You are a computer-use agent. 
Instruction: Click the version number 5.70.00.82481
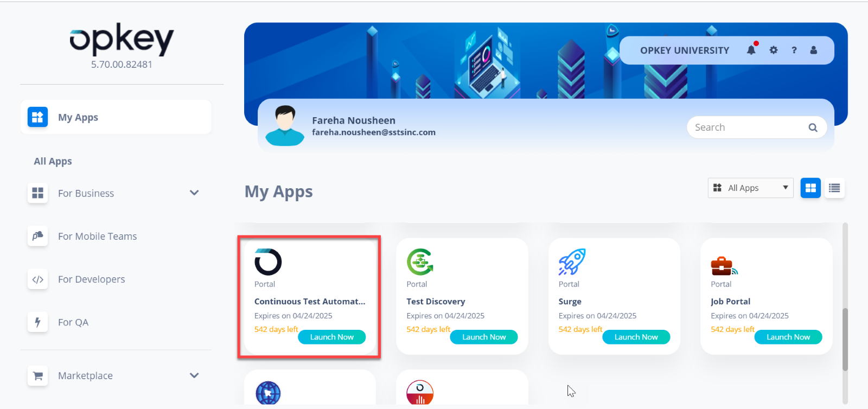(x=122, y=65)
